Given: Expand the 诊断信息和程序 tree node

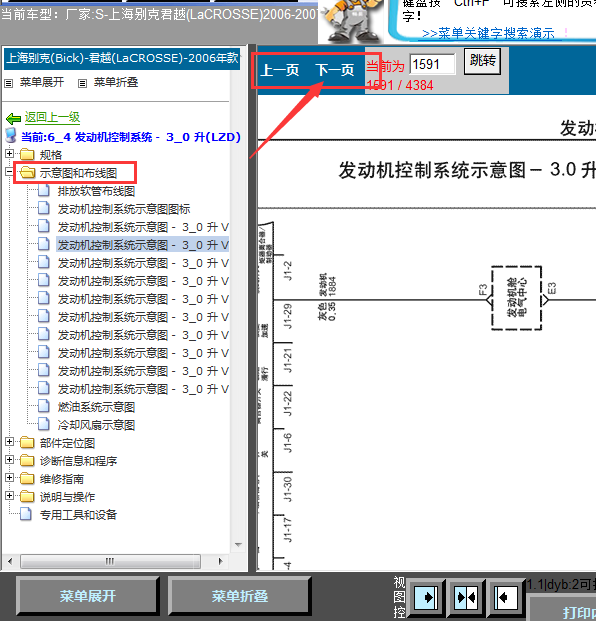Looking at the screenshot, I should coord(10,460).
